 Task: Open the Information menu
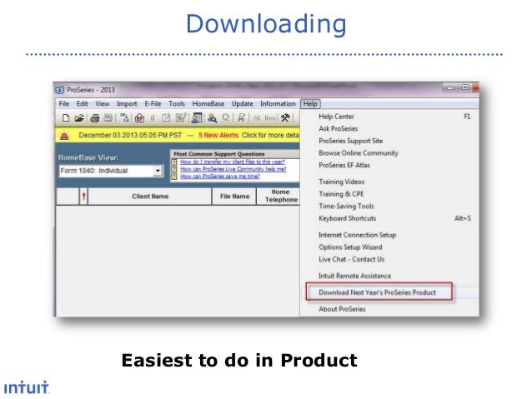point(278,104)
